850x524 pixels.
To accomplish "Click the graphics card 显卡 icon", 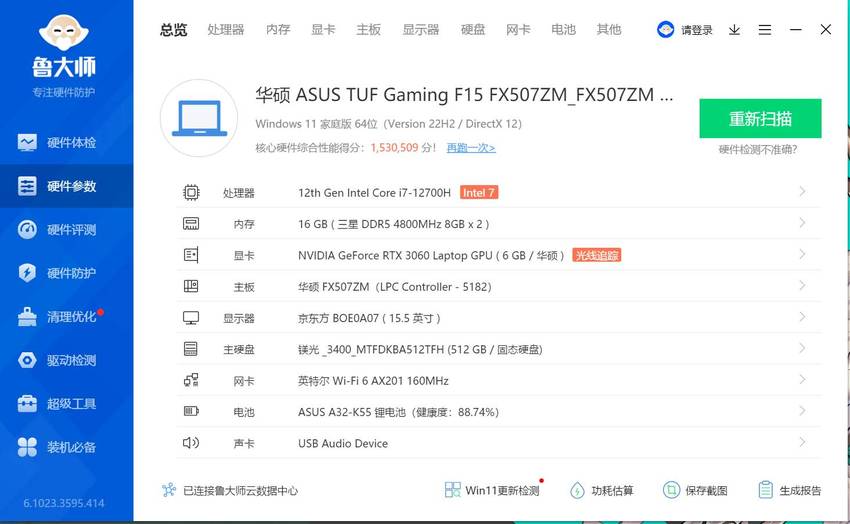I will [191, 255].
